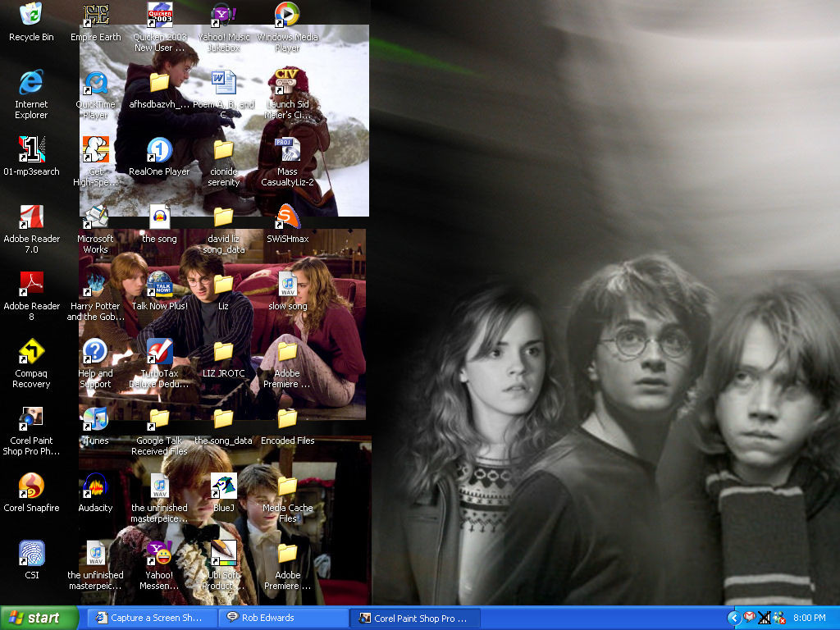Image resolution: width=840 pixels, height=630 pixels.
Task: Open the Windows Start menu
Action: [39, 618]
